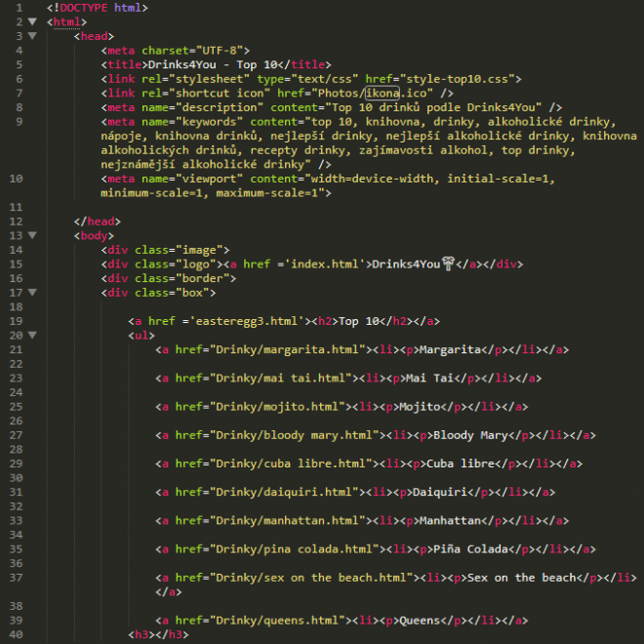Click the closing head tag on line 12
Viewport: 644px width, 644px height.
98,221
